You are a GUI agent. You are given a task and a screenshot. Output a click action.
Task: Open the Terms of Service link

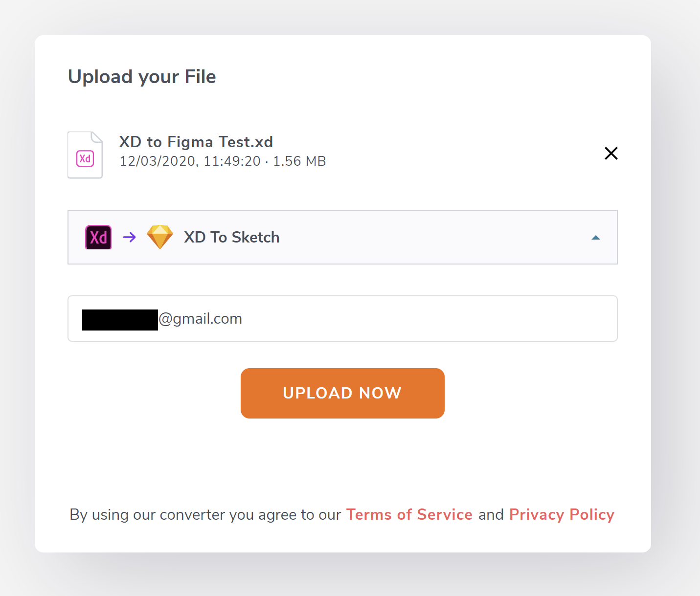click(x=409, y=514)
